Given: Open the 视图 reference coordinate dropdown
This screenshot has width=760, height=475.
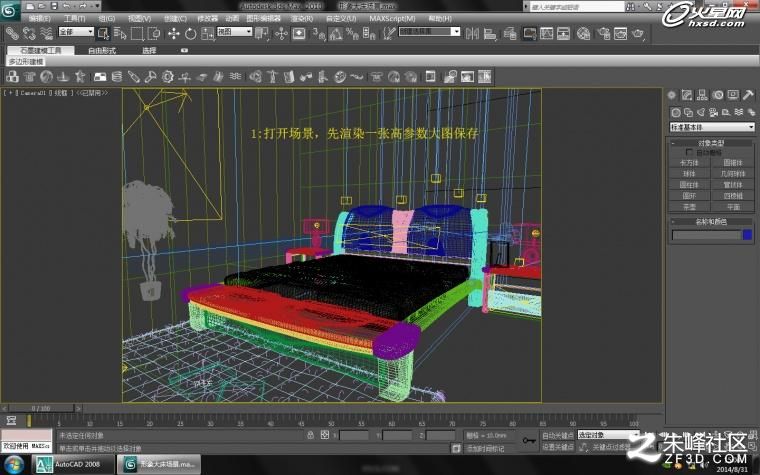Looking at the screenshot, I should [235, 32].
